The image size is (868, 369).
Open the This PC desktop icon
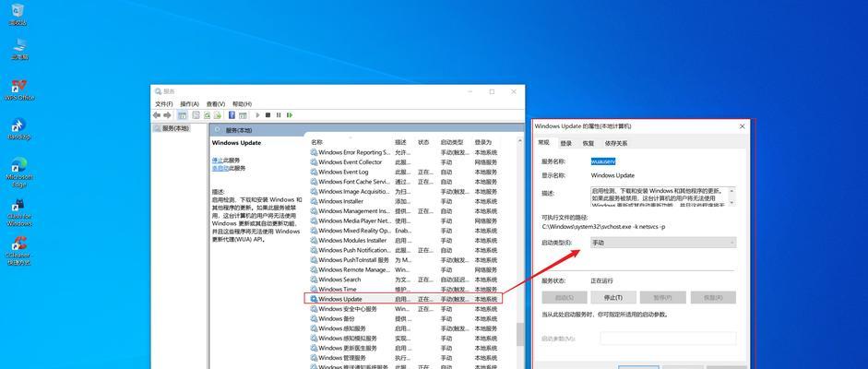(x=18, y=50)
